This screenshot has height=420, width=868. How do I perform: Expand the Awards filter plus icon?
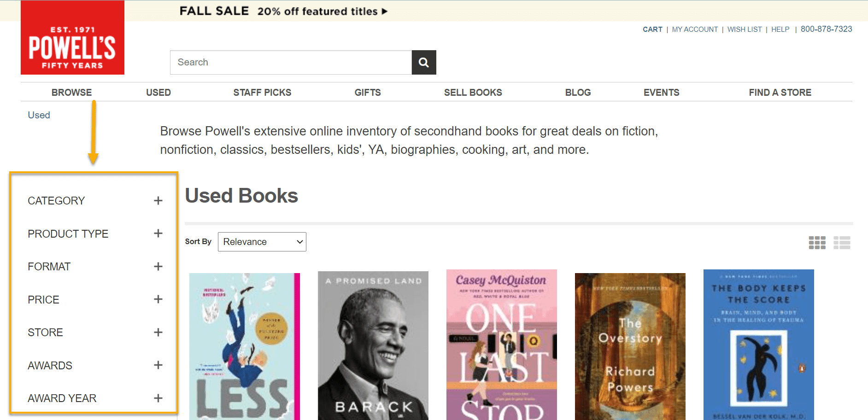click(x=158, y=365)
